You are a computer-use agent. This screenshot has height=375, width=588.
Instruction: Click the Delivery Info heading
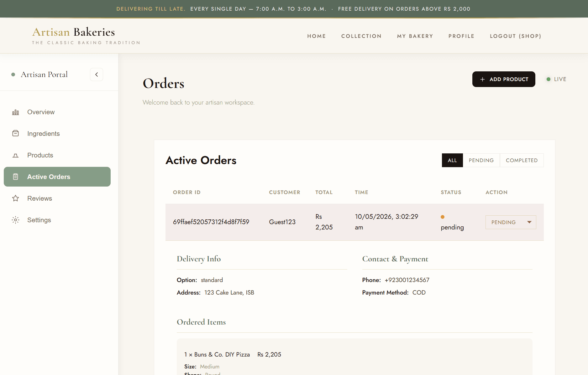tap(199, 259)
